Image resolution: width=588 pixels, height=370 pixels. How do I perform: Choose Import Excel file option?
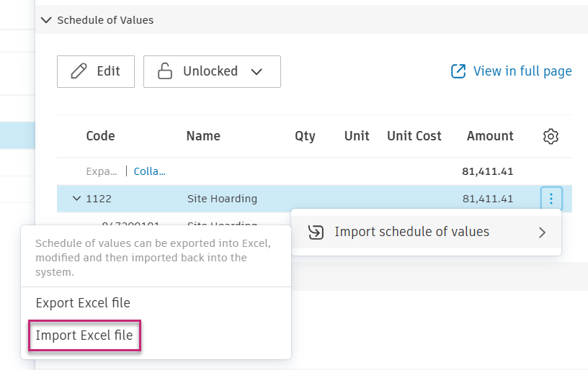pos(84,335)
